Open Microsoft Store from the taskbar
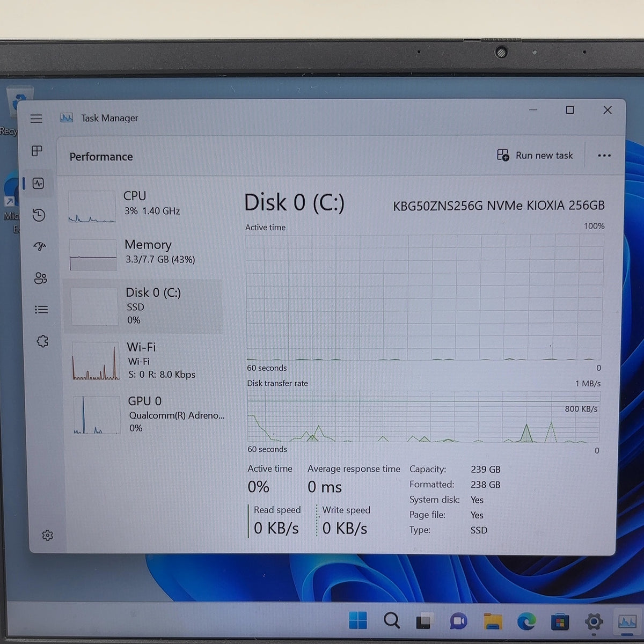This screenshot has width=644, height=644. 560,623
